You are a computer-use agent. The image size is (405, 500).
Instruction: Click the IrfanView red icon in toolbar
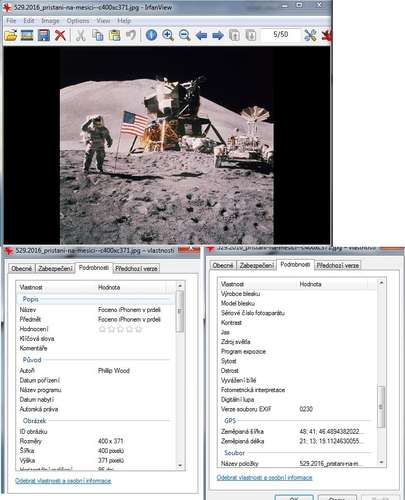[x=327, y=35]
